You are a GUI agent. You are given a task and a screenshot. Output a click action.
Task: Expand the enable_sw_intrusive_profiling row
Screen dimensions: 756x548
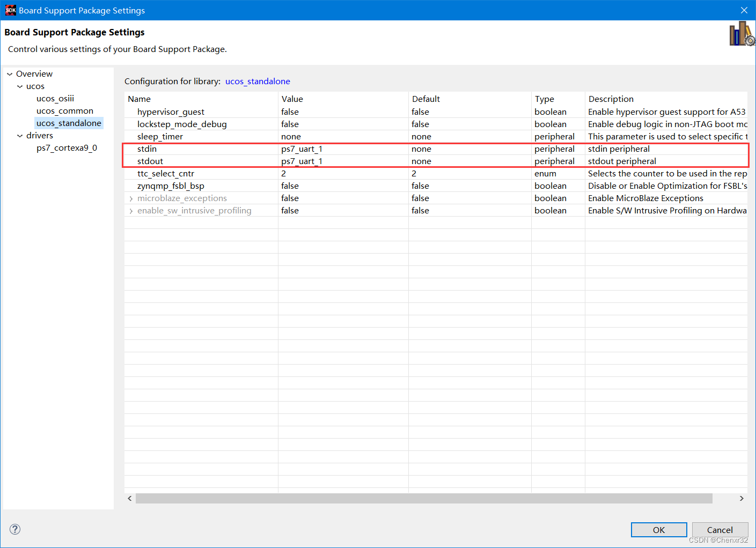(131, 211)
